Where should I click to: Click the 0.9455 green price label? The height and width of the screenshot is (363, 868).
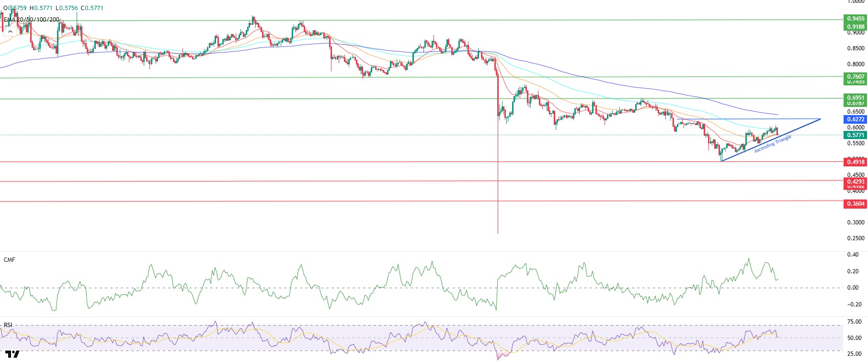pos(855,19)
